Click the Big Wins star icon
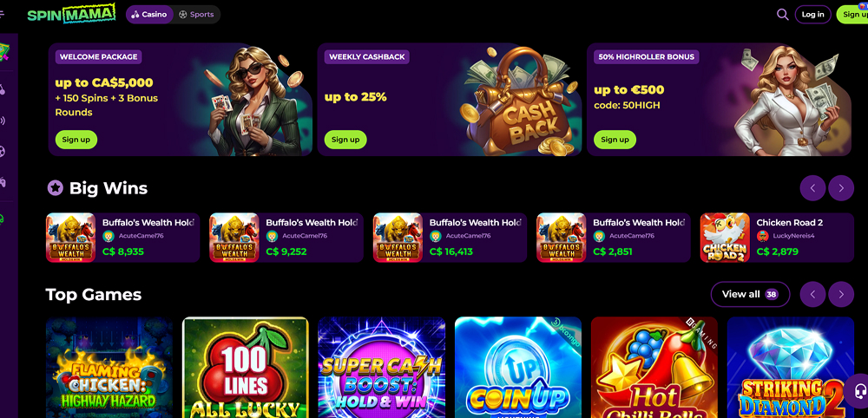868x418 pixels. [x=55, y=188]
